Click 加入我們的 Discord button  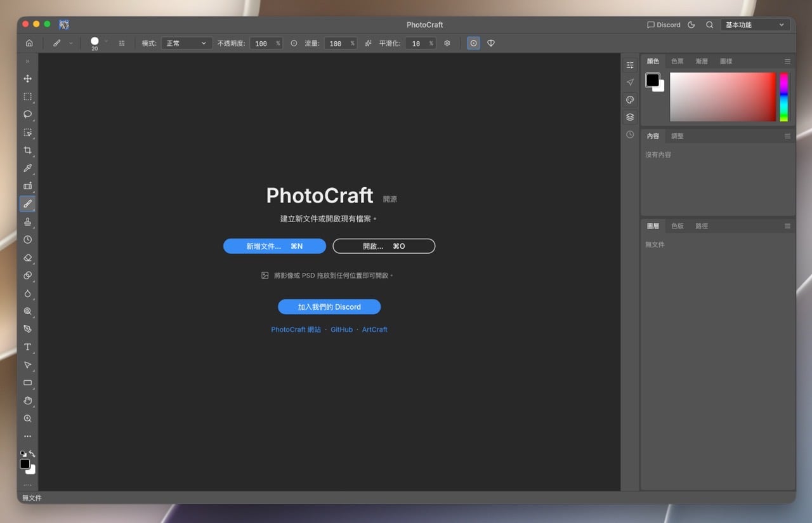[x=329, y=307]
